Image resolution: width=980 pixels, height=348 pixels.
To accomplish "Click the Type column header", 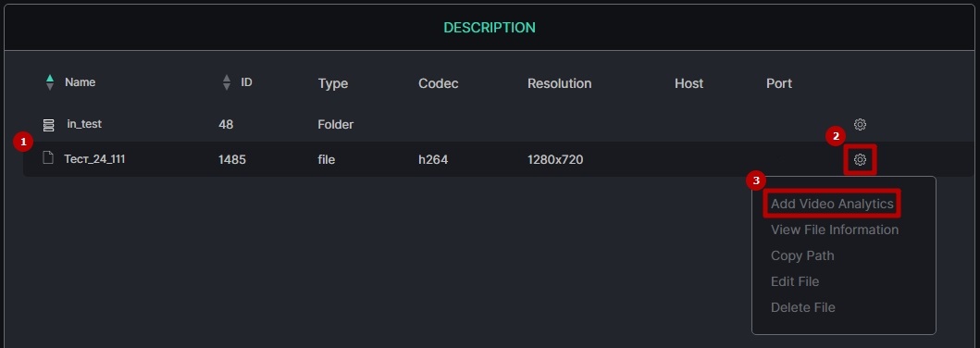I will (332, 83).
